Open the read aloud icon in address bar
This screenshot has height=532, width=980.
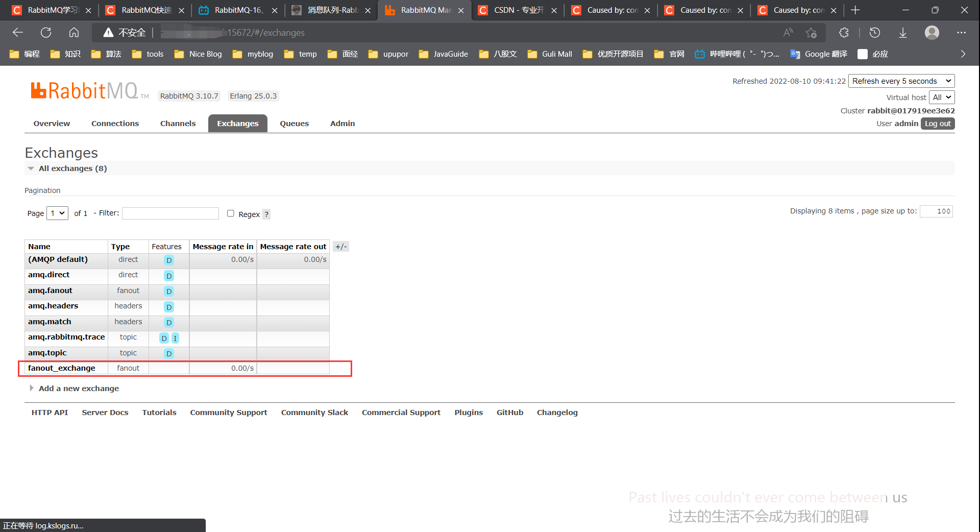tap(788, 33)
